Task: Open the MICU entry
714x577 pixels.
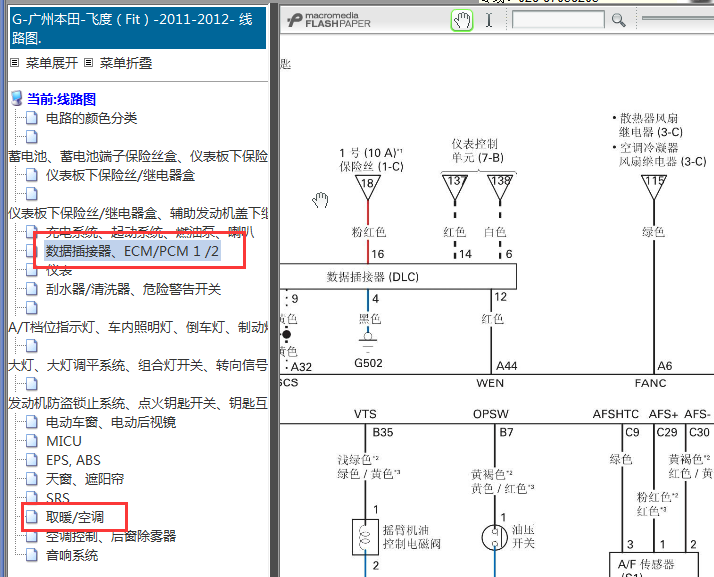Action: 64,441
